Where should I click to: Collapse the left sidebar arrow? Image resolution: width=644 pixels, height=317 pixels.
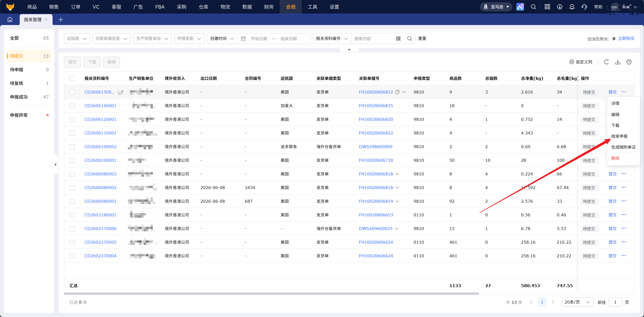(x=55, y=165)
